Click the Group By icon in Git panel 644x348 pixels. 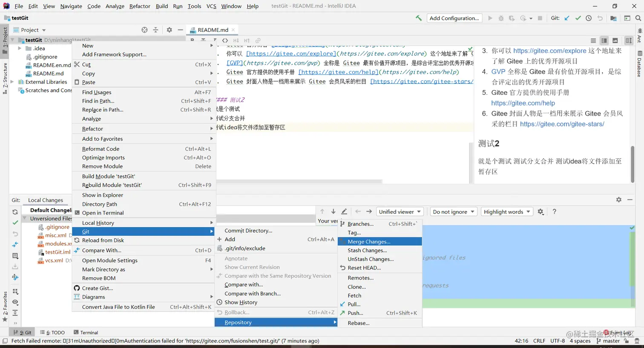tap(15, 291)
